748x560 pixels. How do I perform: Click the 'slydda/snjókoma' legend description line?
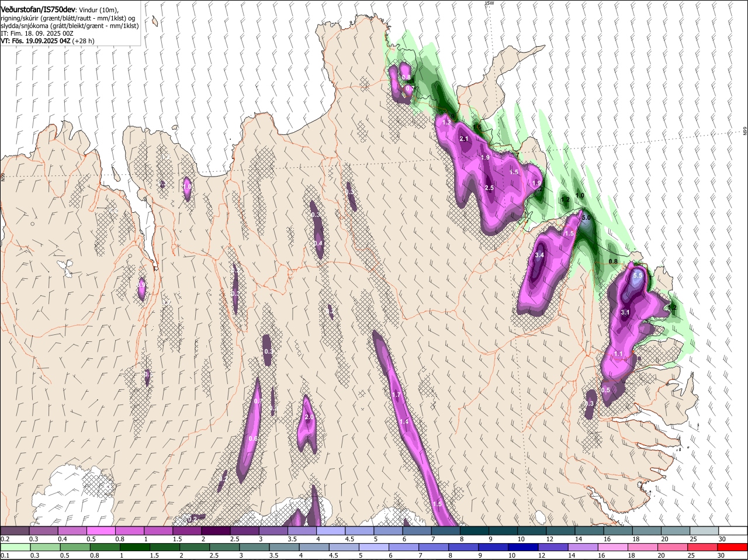tap(70, 26)
